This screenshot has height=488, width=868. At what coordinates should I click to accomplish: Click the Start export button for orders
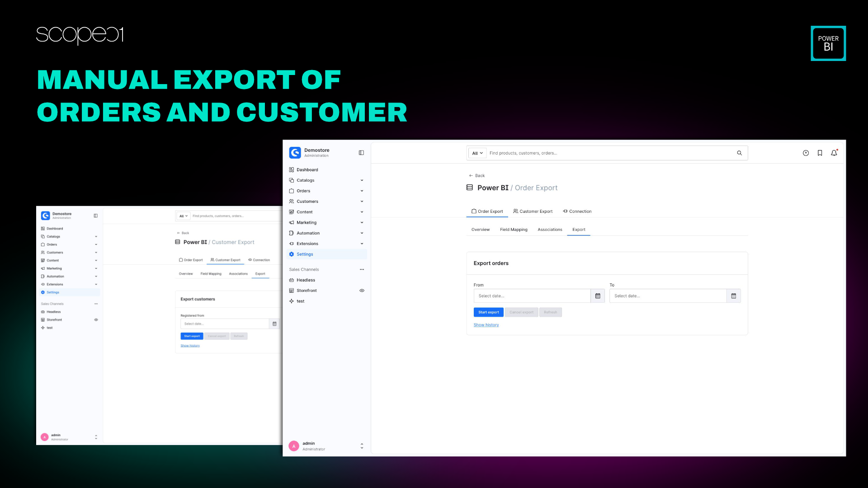click(x=488, y=312)
